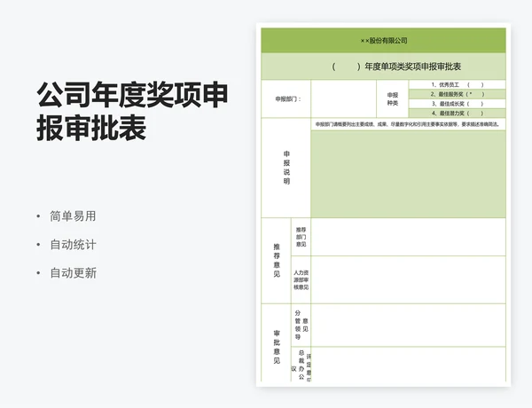Click the 申报部门 label cell
The height and width of the screenshot is (408, 532).
(286, 99)
